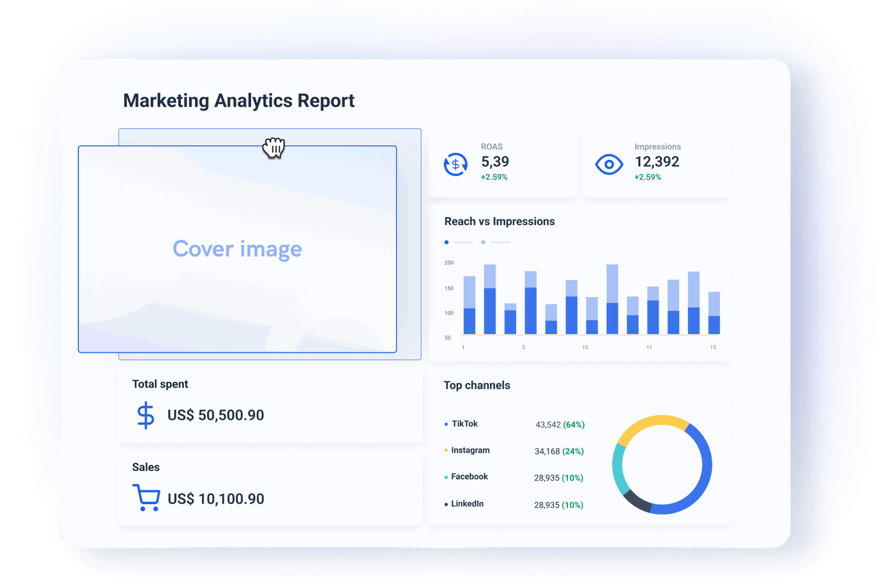Expand the ROAS metric card

pos(503,164)
